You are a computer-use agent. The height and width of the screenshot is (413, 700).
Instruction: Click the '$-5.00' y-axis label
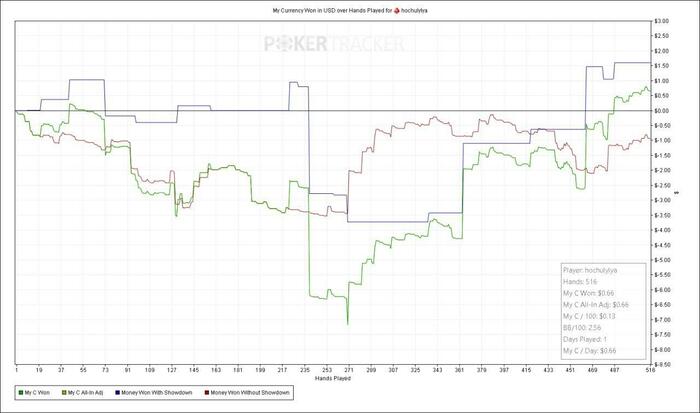[661, 260]
